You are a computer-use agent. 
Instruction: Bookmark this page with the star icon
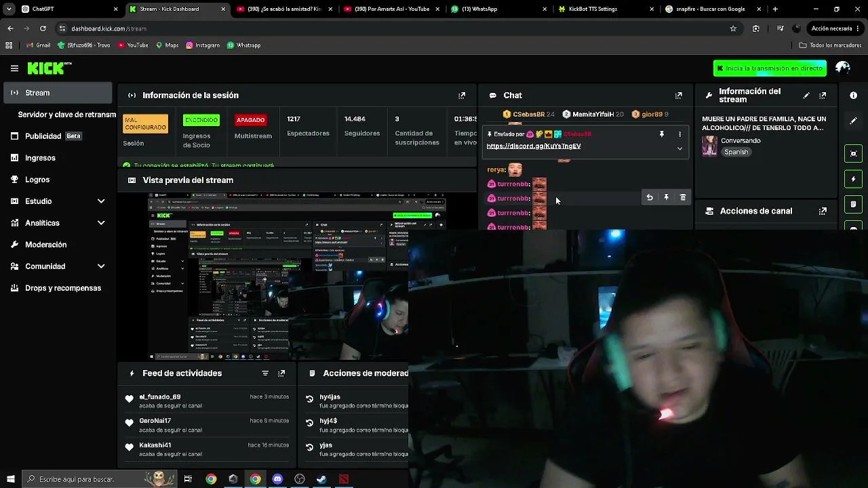[x=733, y=28]
